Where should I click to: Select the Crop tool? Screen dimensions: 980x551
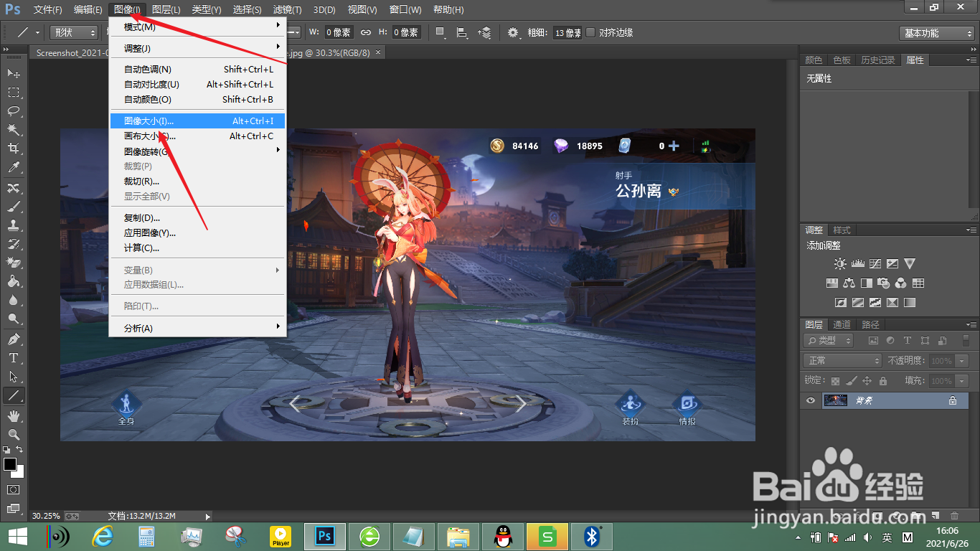tap(13, 149)
